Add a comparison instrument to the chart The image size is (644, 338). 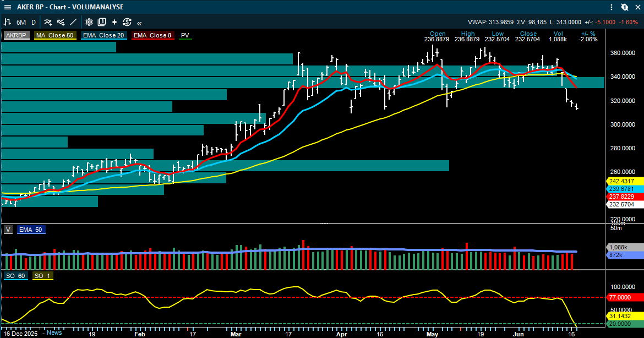61,22
